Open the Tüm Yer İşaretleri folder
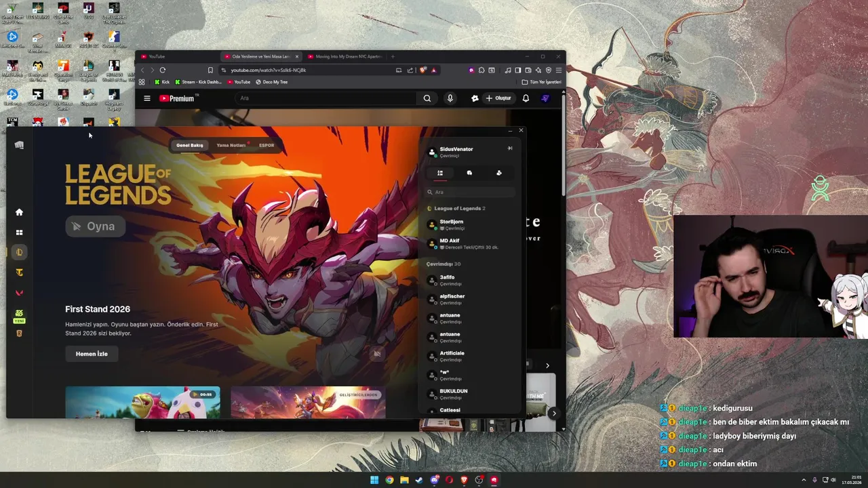The height and width of the screenshot is (488, 868). point(542,82)
